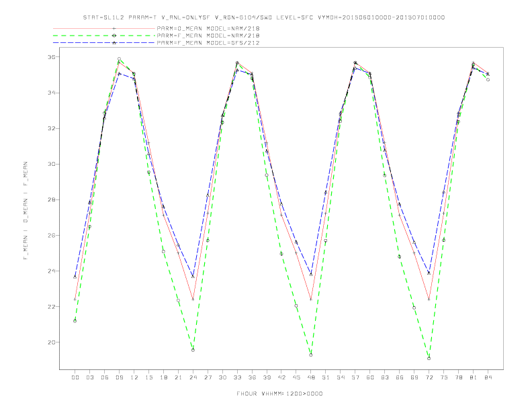Click x-axis tick label 84

pyautogui.click(x=488, y=377)
